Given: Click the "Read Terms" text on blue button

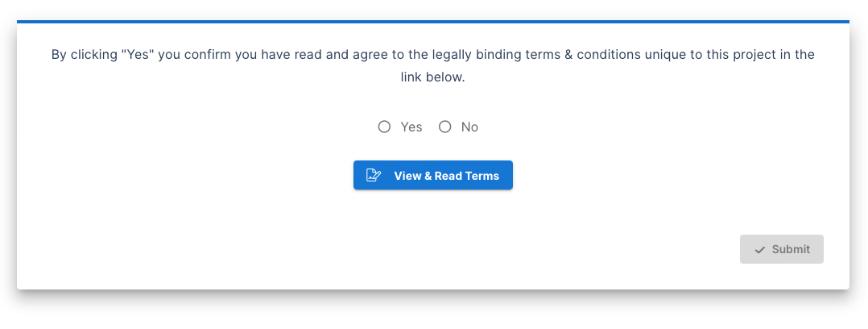Looking at the screenshot, I should coord(467,176).
